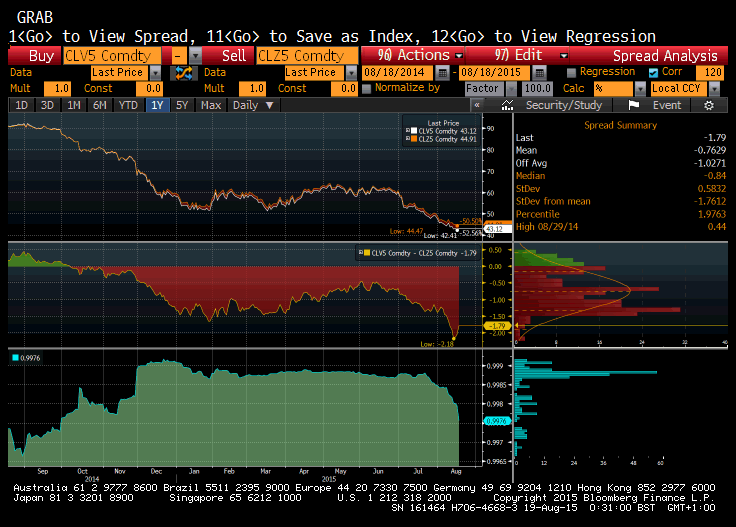Click GRAB text at top

click(x=35, y=17)
